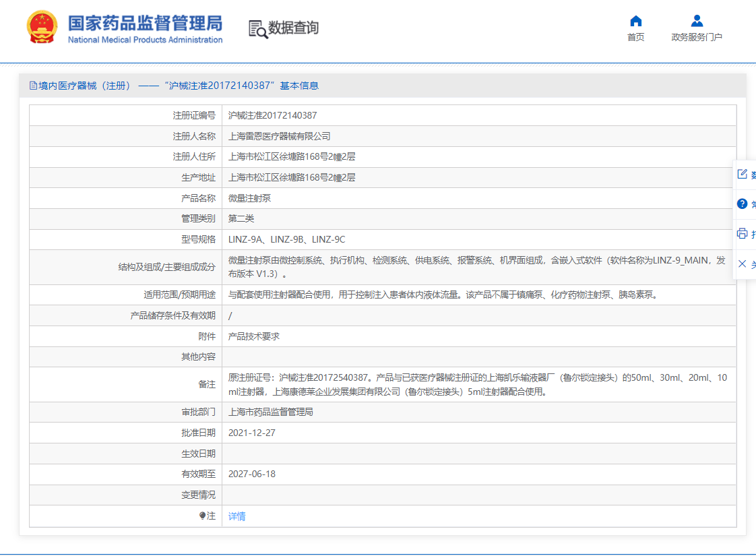The width and height of the screenshot is (756, 556).
Task: Click National Medical Products Administration English subtitle
Action: (x=145, y=40)
